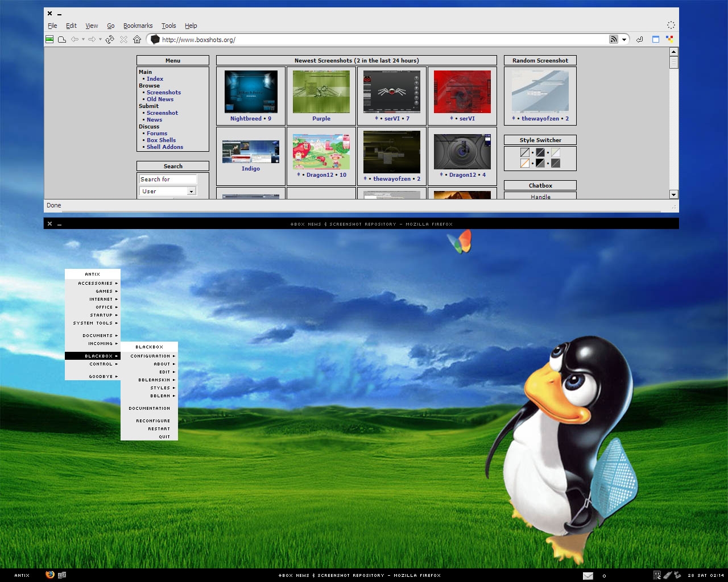728x582 pixels.
Task: Click the black box site favicon
Action: click(x=155, y=39)
